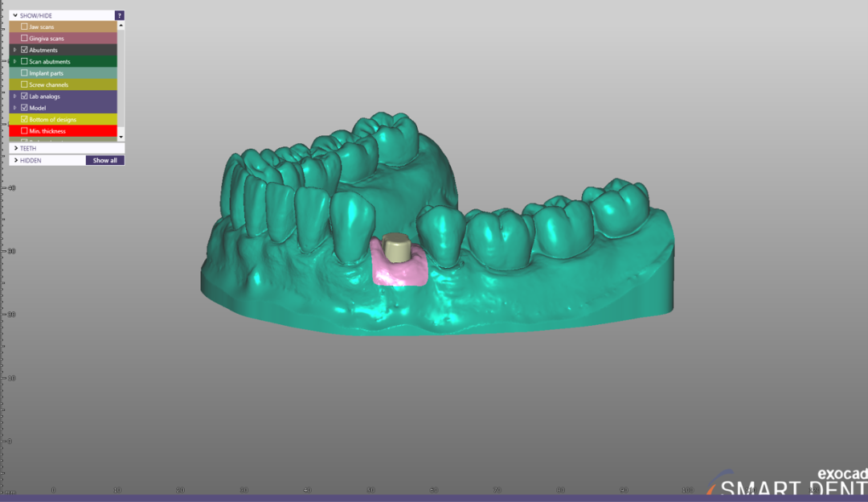This screenshot has width=868, height=502.
Task: Disable the Bottom of designs checkbox
Action: 24,119
